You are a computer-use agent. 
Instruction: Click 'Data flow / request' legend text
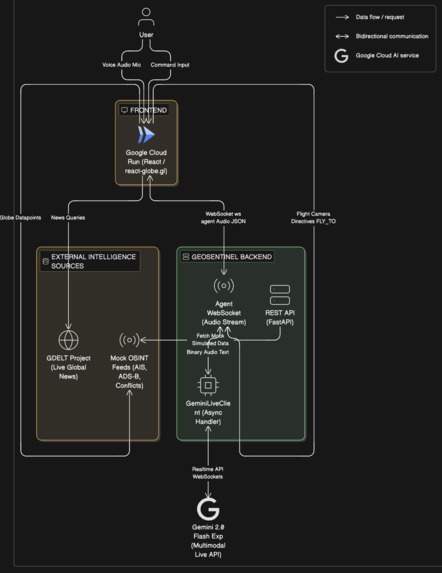380,17
